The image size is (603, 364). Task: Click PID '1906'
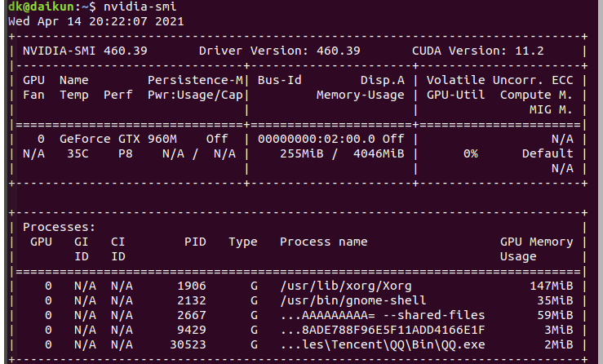point(192,286)
